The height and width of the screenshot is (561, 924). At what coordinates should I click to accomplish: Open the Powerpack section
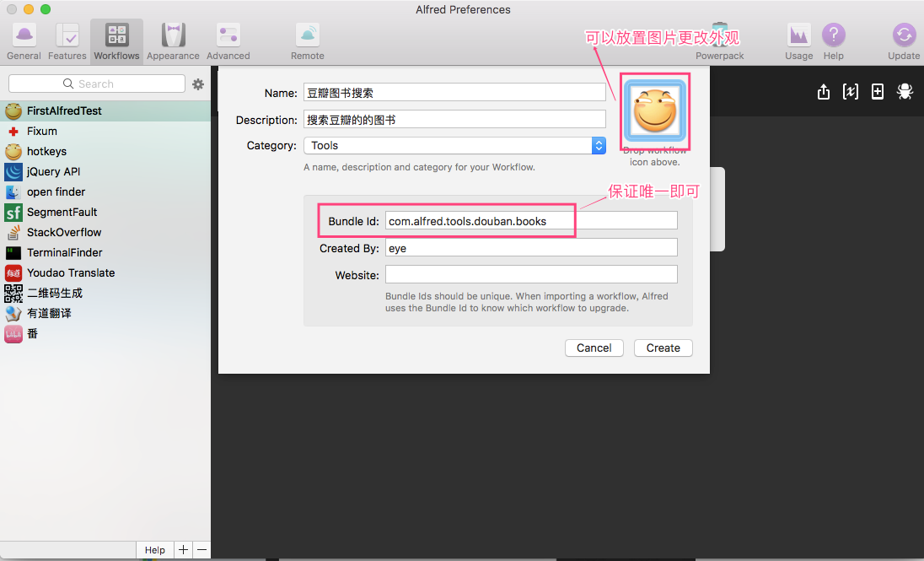(x=719, y=41)
